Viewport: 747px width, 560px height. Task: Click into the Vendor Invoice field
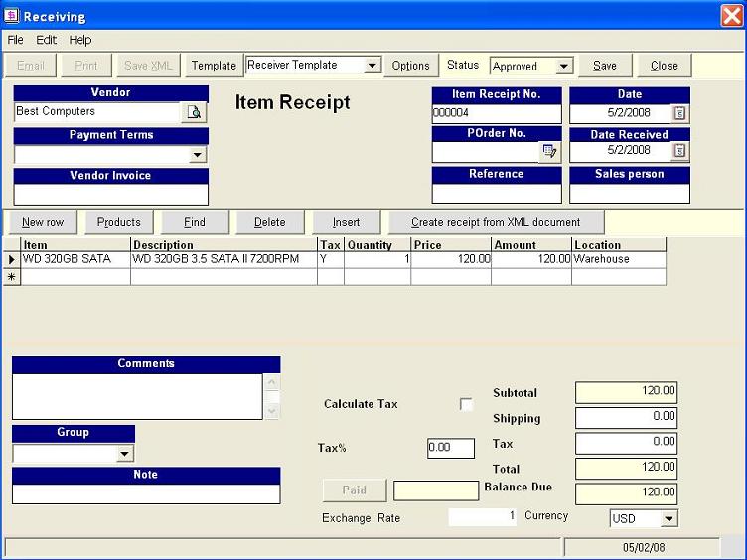tap(111, 195)
